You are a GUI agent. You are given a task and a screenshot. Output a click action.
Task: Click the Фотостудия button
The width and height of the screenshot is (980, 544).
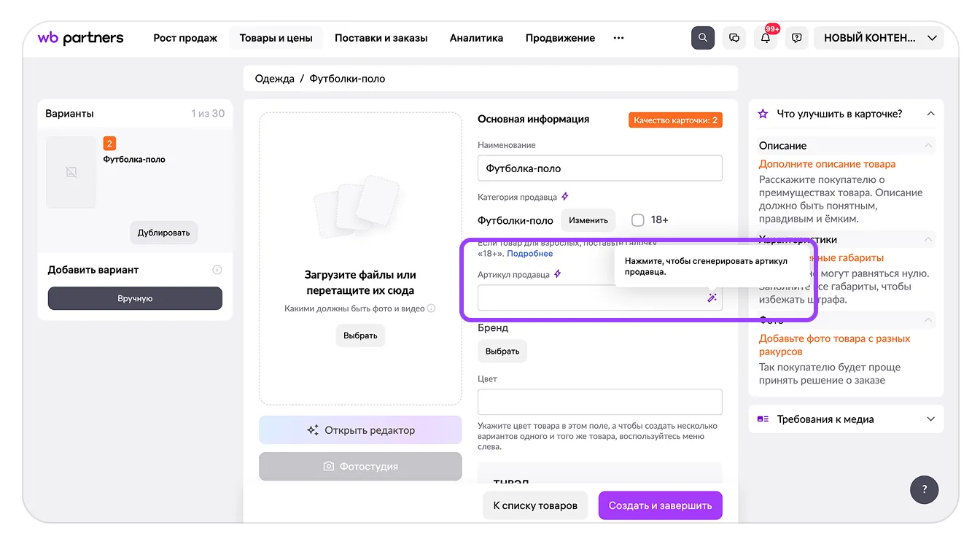360,467
